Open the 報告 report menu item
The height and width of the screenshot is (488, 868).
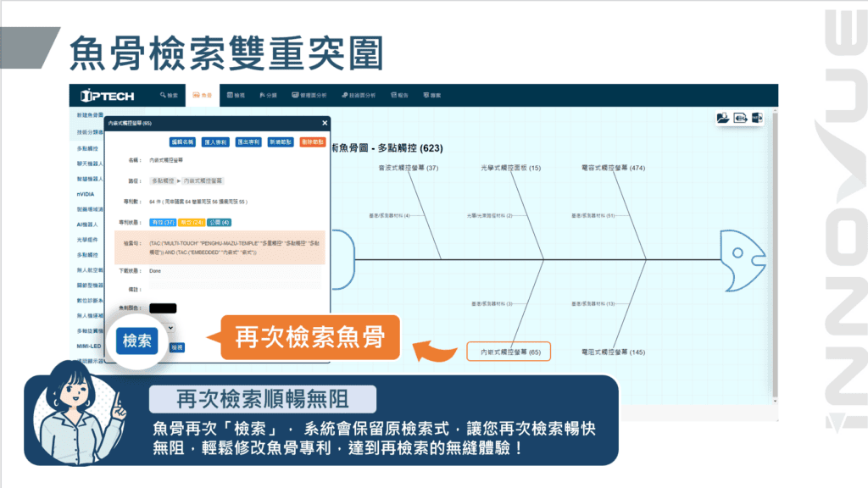pos(398,95)
